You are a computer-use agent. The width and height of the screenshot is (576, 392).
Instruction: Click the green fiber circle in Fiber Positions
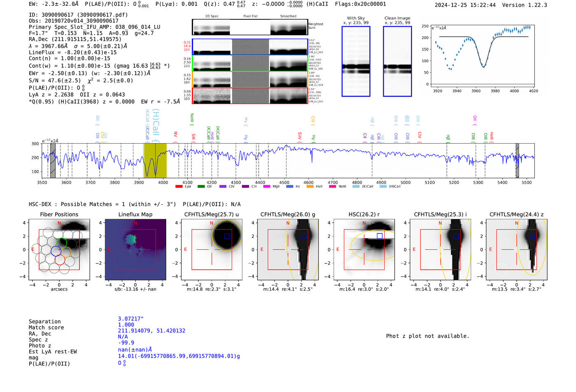pos(61,243)
